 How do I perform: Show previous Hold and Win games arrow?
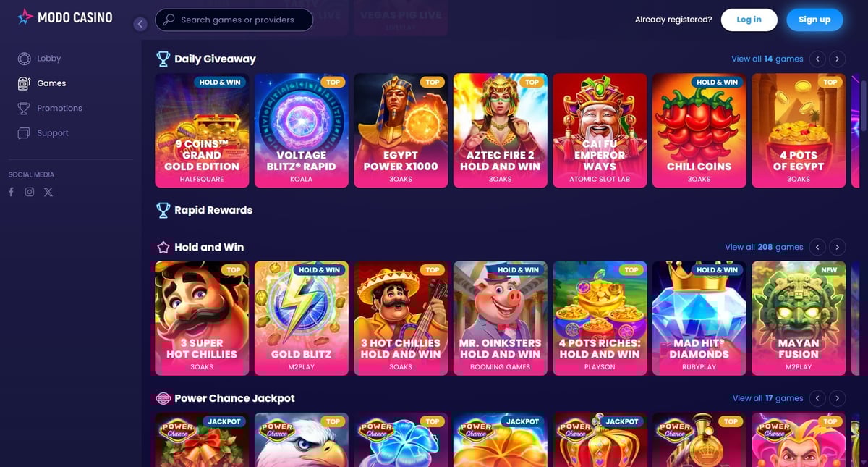click(x=817, y=247)
